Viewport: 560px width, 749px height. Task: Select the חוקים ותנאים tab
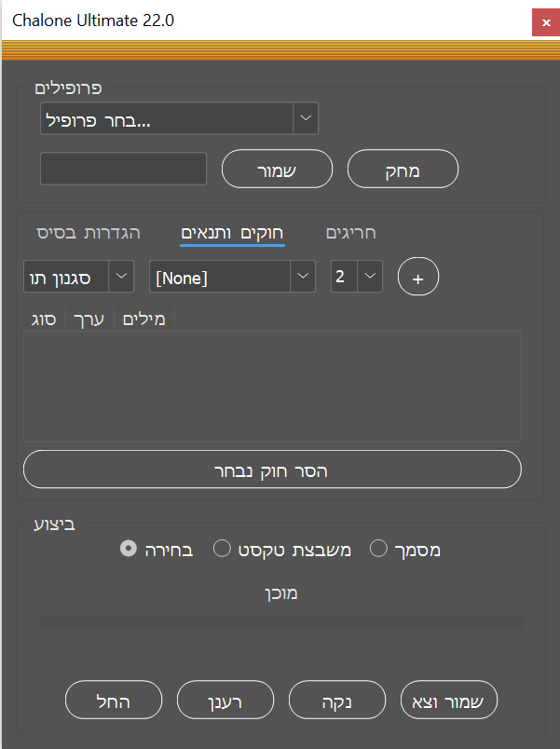point(232,232)
